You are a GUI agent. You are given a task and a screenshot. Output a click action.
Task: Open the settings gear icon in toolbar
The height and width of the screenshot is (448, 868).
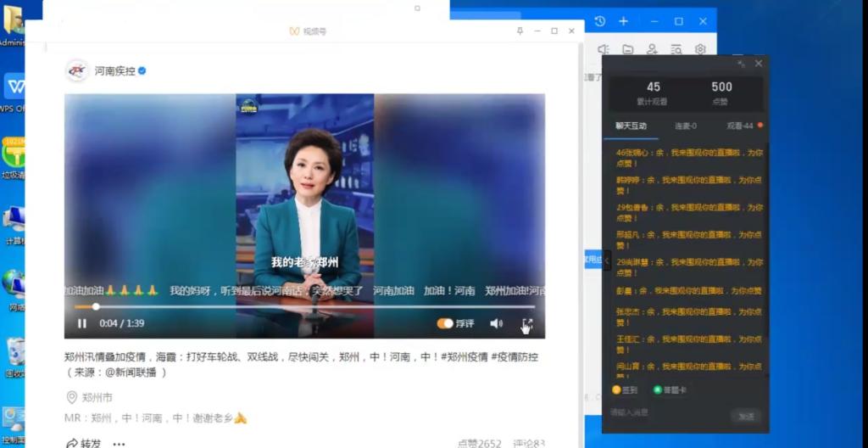point(700,49)
